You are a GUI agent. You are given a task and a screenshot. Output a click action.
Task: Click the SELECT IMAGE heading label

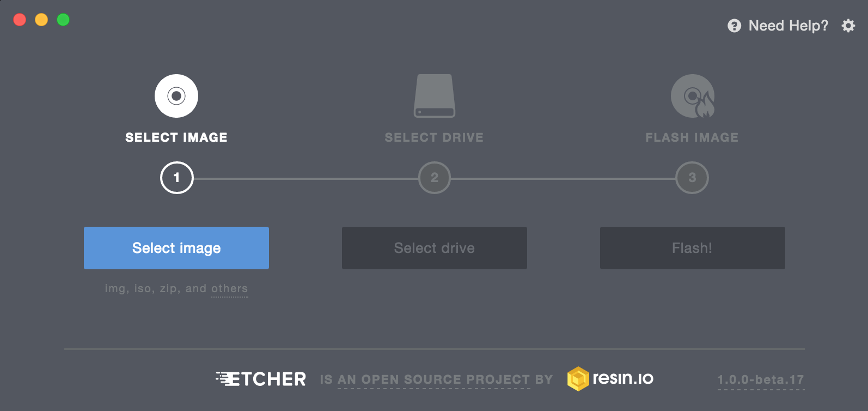[176, 137]
